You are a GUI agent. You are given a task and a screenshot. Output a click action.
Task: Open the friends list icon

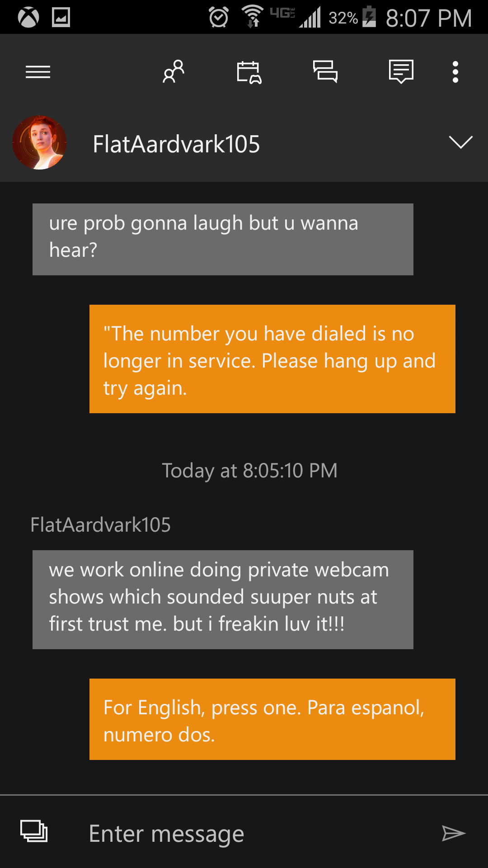click(174, 71)
